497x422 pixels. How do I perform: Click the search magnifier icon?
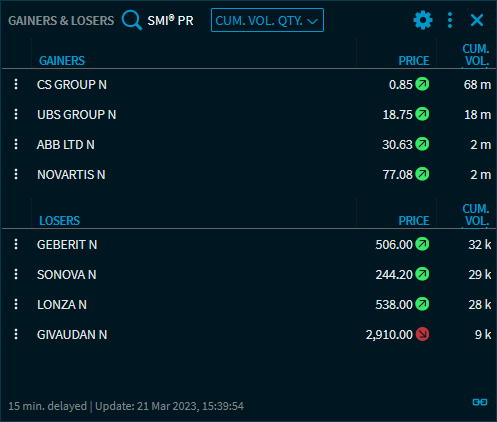(x=132, y=20)
